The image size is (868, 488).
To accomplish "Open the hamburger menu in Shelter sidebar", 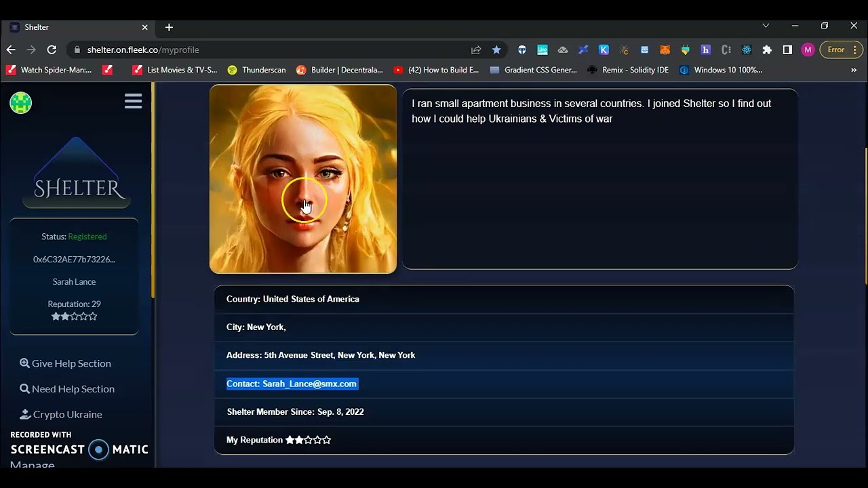I will [x=134, y=102].
